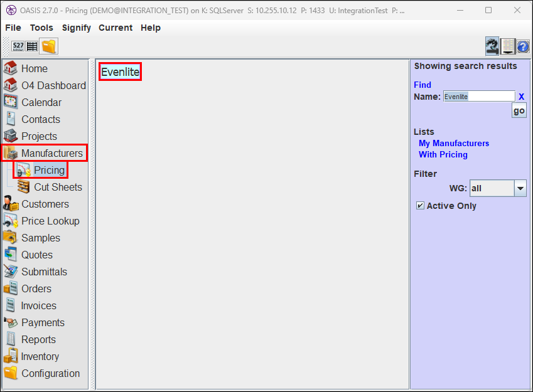This screenshot has width=533, height=392.
Task: Select Calendar label in navigation tree
Action: click(x=41, y=102)
